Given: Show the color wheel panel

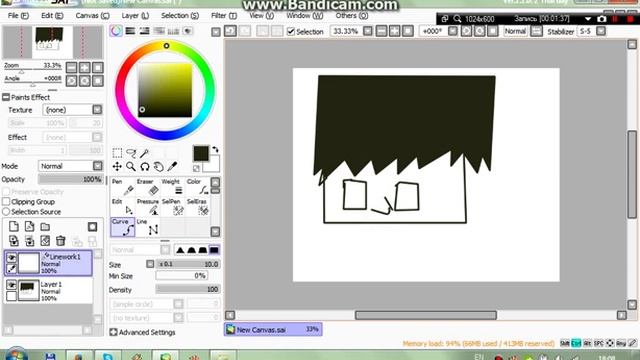Looking at the screenshot, I should point(116,31).
